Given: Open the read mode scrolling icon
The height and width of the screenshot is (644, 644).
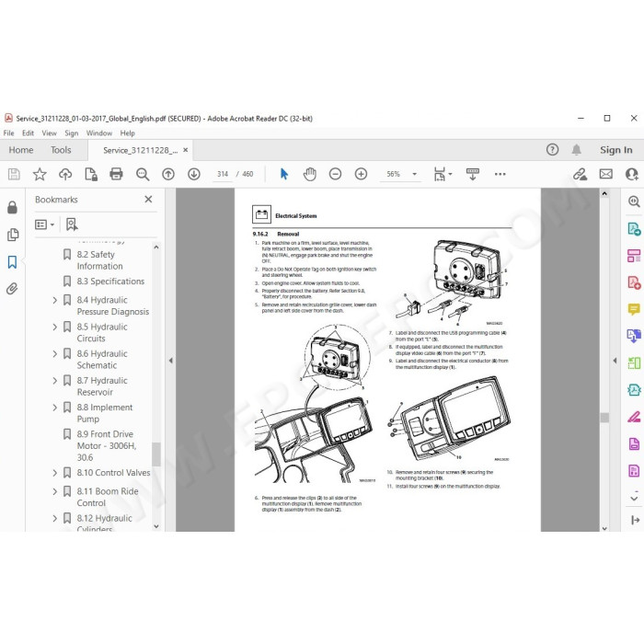Looking at the screenshot, I should pos(472,174).
